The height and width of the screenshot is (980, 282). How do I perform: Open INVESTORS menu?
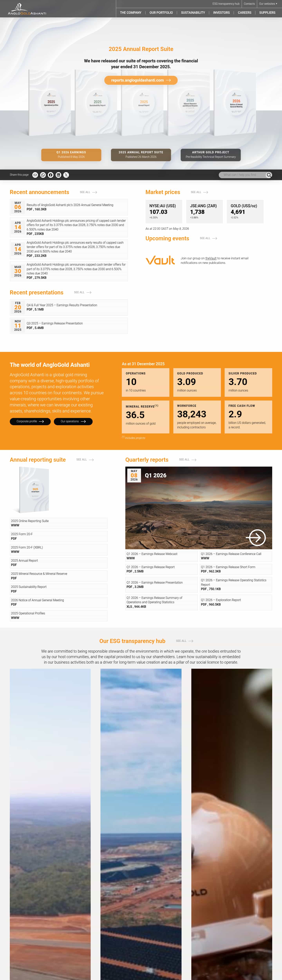221,13
